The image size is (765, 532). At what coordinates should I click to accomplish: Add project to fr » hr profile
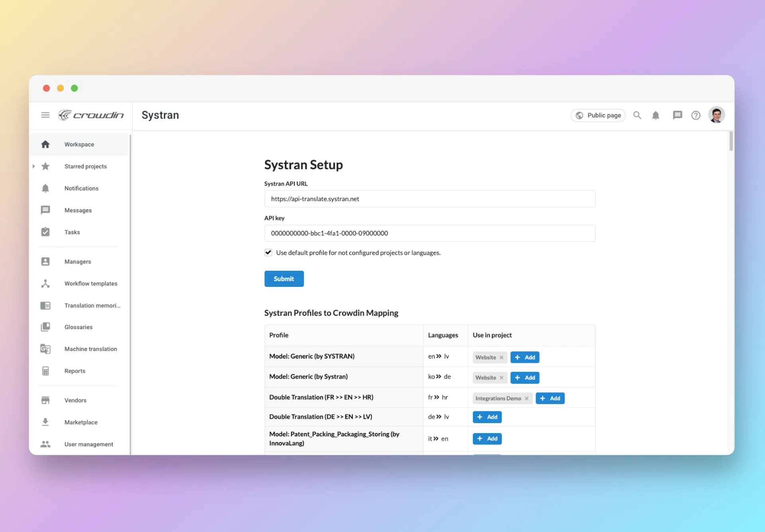click(550, 398)
